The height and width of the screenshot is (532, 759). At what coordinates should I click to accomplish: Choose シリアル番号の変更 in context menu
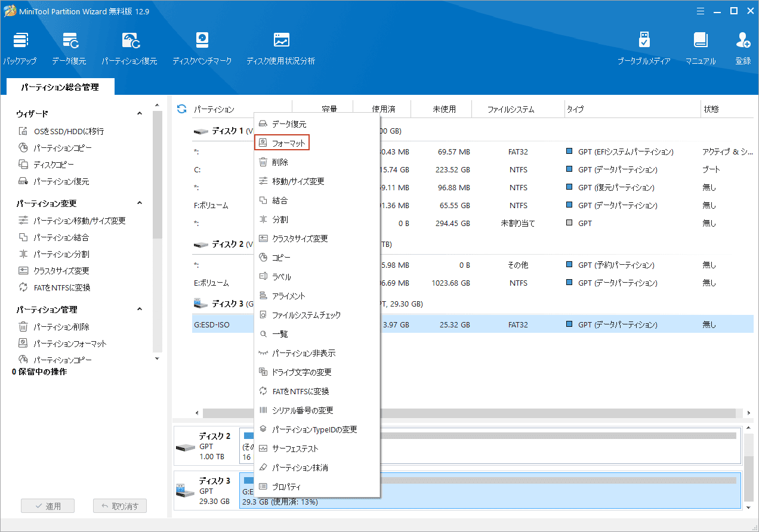[x=317, y=410]
